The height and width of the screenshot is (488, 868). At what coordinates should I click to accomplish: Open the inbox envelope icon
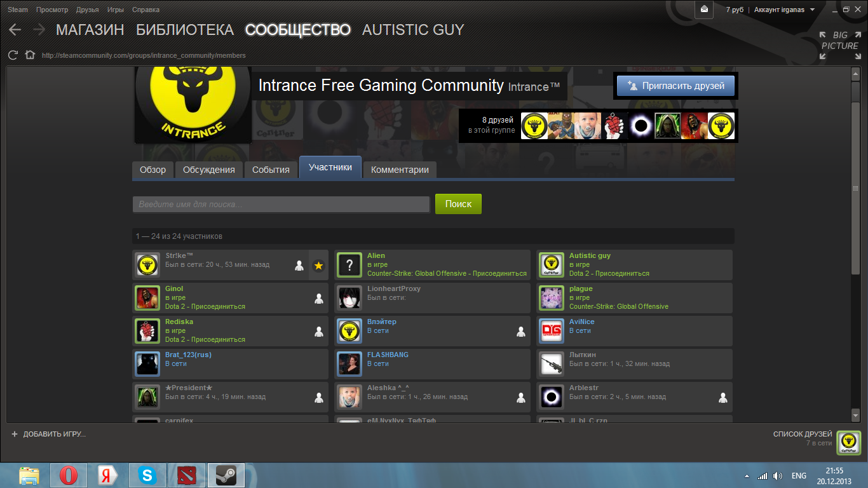[x=704, y=10]
